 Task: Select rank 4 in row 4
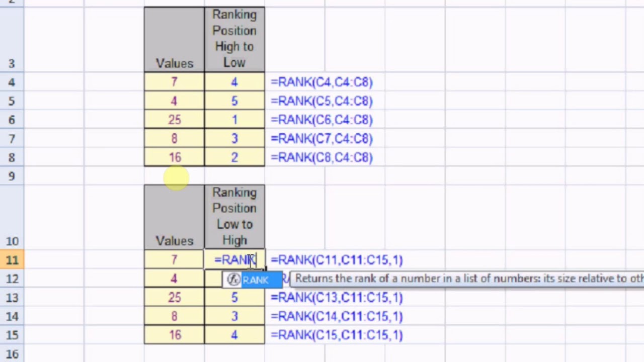tap(234, 82)
